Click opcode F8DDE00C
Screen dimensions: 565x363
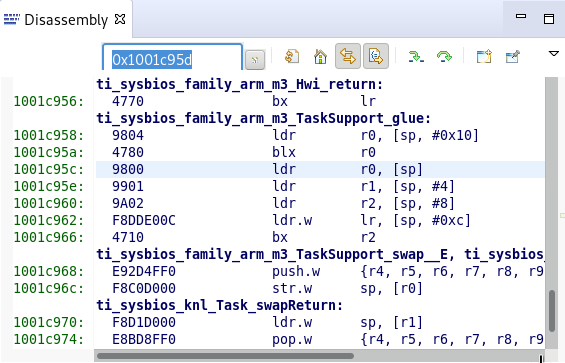pos(144,220)
